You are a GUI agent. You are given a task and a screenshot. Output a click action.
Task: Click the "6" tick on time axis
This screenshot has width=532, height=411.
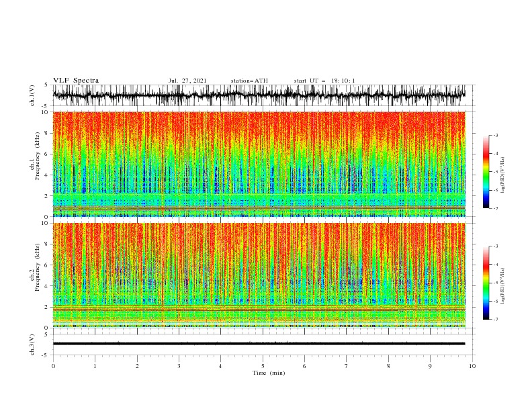(304, 366)
